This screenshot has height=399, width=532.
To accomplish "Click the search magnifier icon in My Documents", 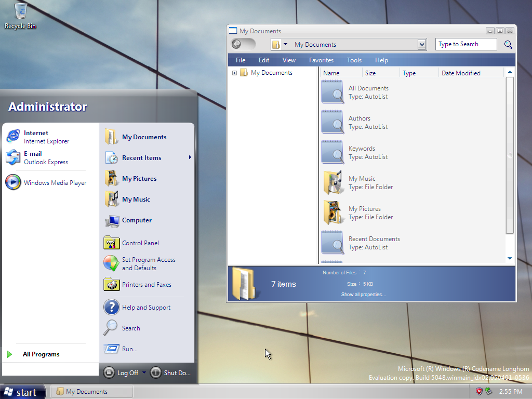I will 508,45.
